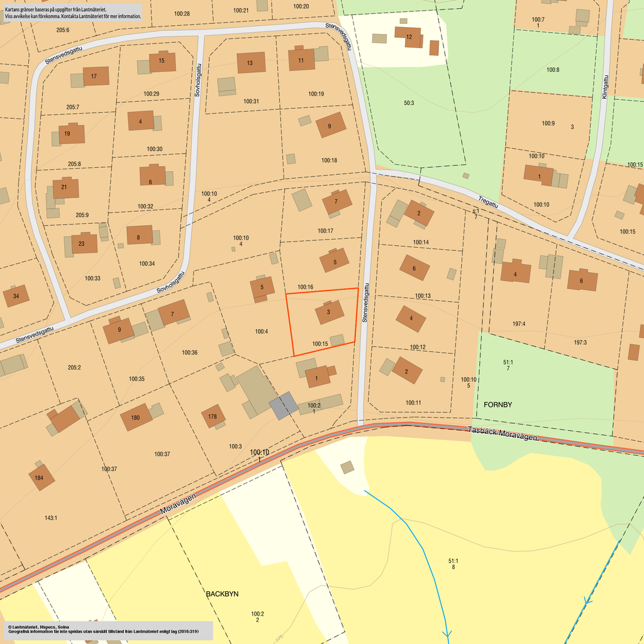Image resolution: width=644 pixels, height=644 pixels.
Task: Click building 3 inside the red-outlined parcel
Action: click(x=328, y=312)
